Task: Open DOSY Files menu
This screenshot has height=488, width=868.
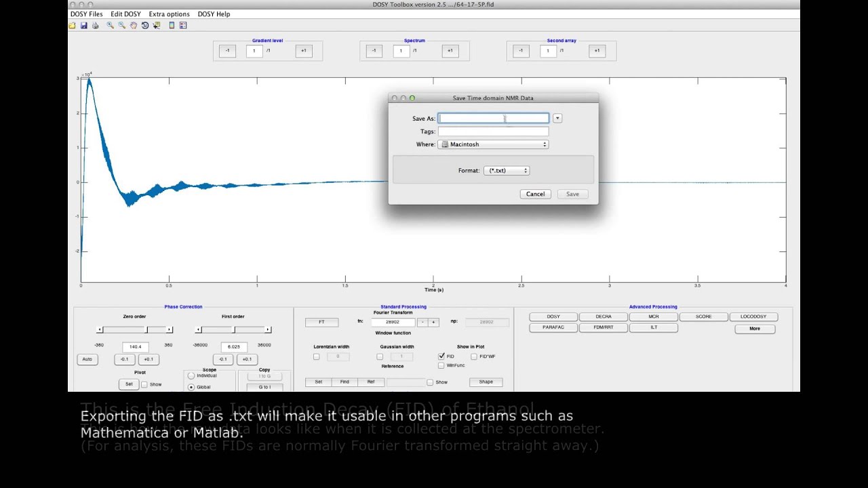Action: click(x=87, y=14)
